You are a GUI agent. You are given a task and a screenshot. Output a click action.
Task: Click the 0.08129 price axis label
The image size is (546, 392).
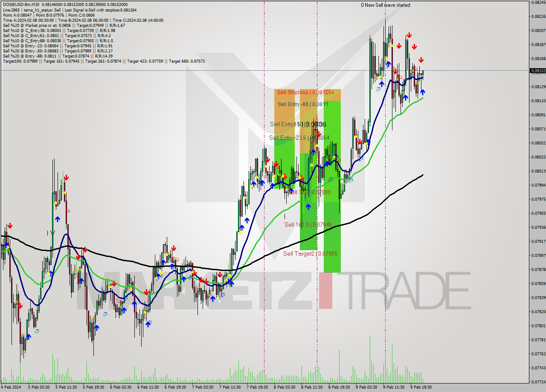point(538,86)
